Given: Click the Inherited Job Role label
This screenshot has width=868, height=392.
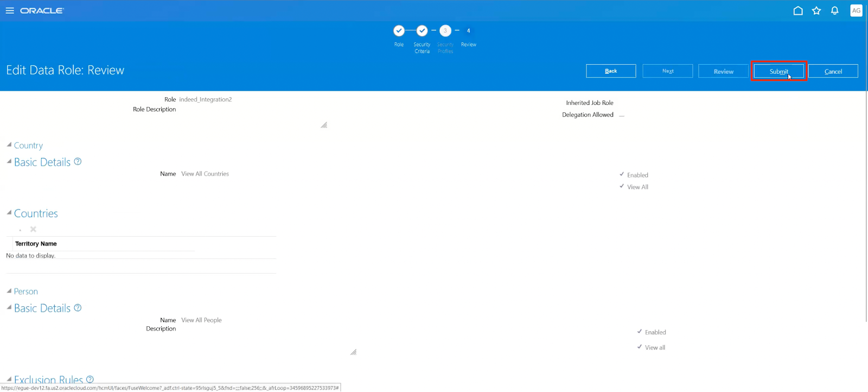Looking at the screenshot, I should 590,103.
